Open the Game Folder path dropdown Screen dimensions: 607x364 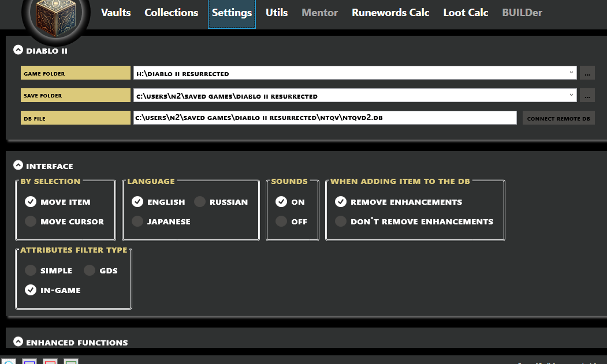571,73
